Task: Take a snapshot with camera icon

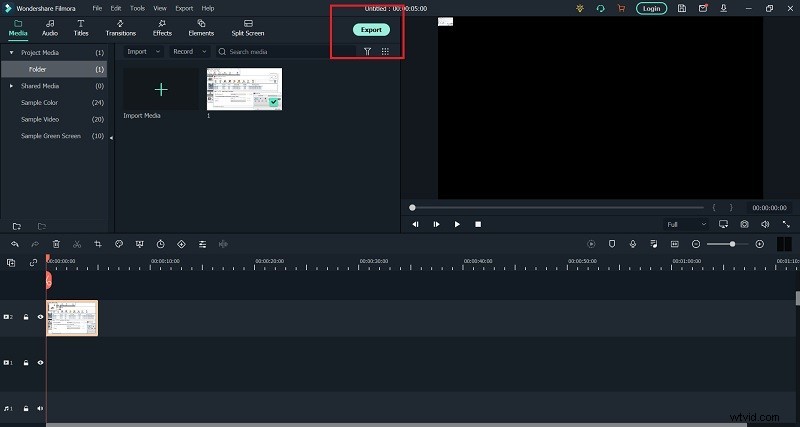Action: 744,224
